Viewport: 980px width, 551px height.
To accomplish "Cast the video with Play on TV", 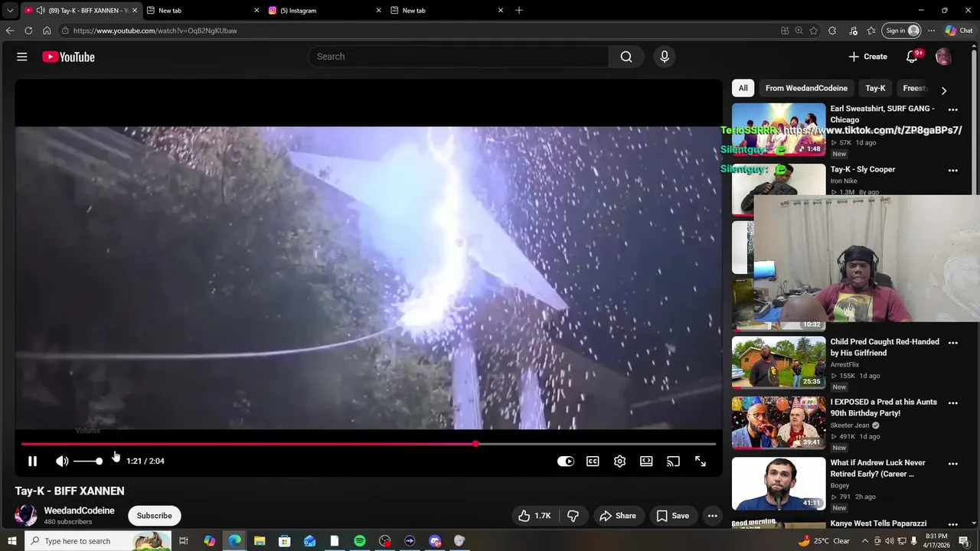I will [673, 461].
